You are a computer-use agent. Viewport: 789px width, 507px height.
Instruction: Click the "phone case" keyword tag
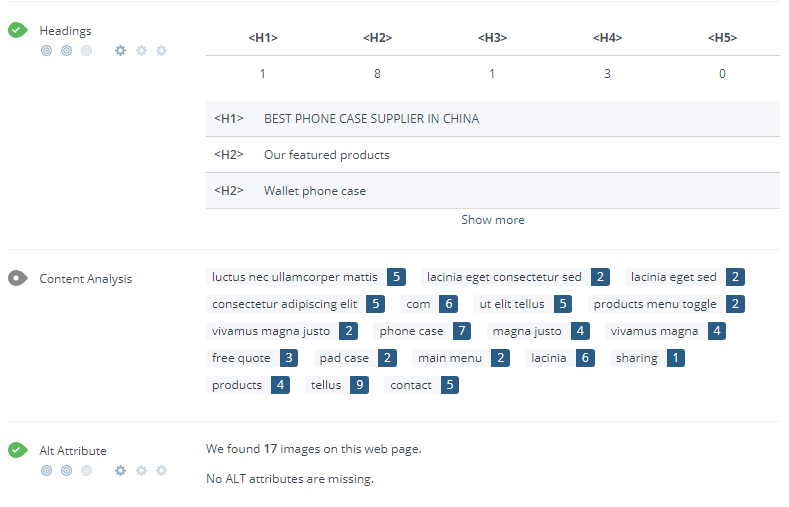point(411,331)
